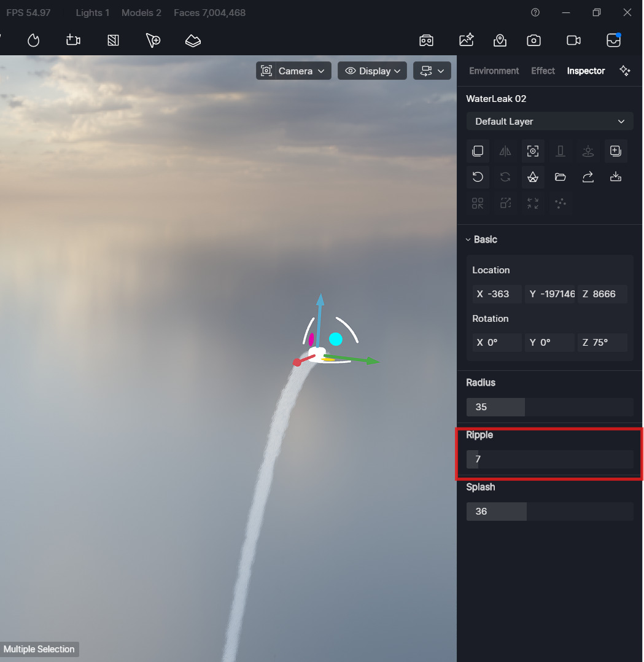Click the photo capture camera icon
Viewport: 644px width, 662px height.
click(x=533, y=41)
